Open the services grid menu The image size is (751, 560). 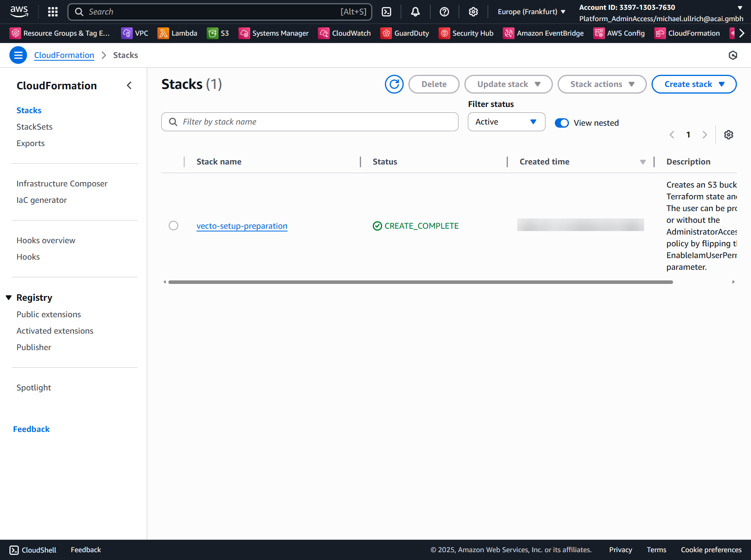click(53, 12)
